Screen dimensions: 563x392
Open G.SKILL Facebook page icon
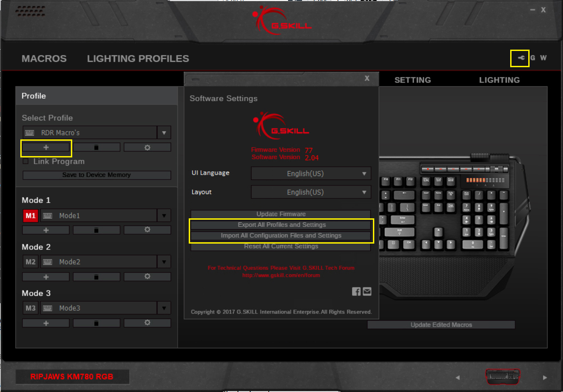coord(356,291)
